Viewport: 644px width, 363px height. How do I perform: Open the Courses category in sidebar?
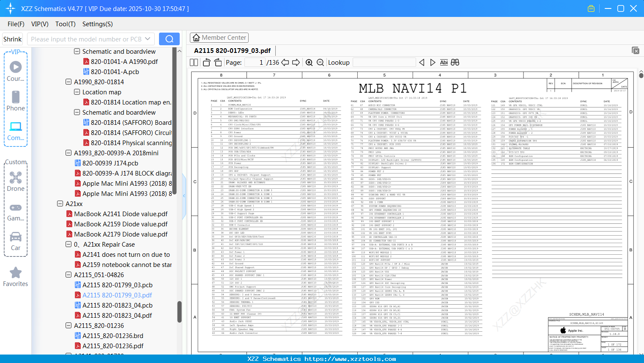pyautogui.click(x=16, y=71)
